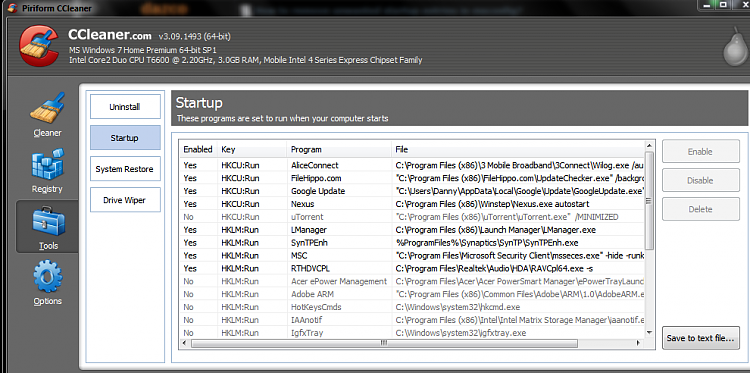This screenshot has width=750, height=373.
Task: Sort list by File column header
Action: coord(518,149)
